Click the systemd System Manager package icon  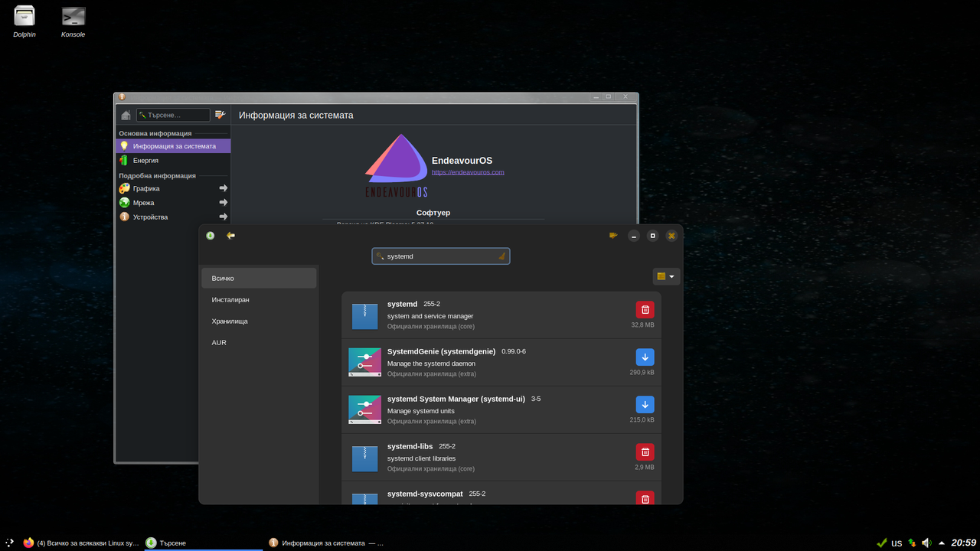pos(364,409)
